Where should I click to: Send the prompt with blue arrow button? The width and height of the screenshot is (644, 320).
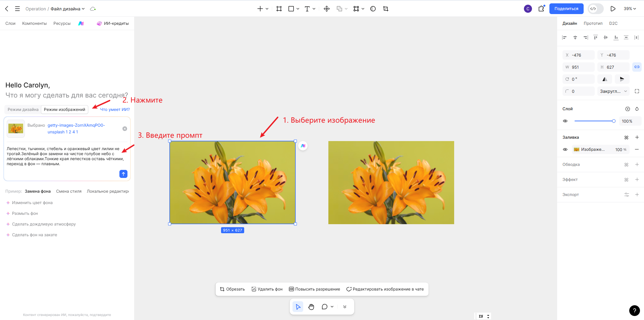(123, 174)
